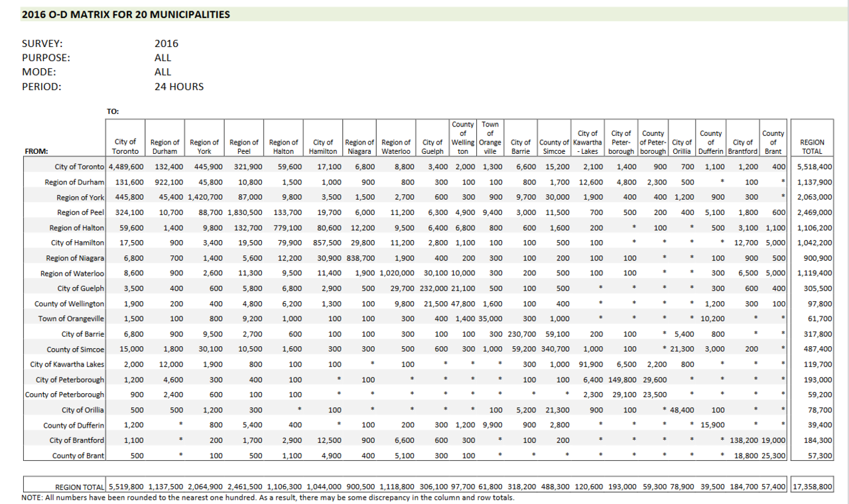
Task: Select the Toronto-to-Toronto cell 4,489,600
Action: coord(126,167)
